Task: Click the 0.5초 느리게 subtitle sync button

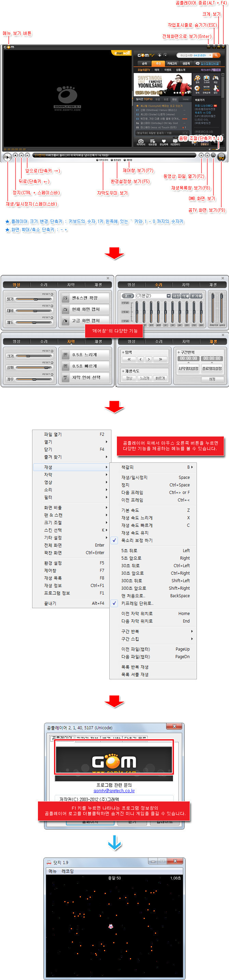Action: pos(85,355)
